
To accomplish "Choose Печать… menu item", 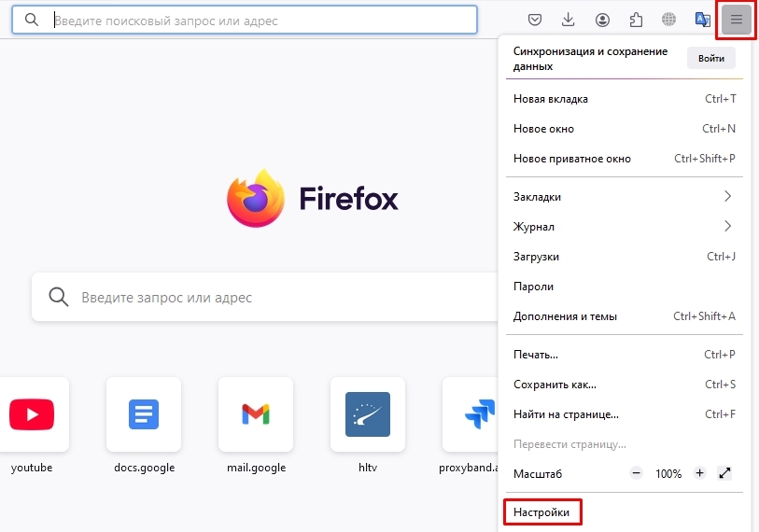I will pos(625,355).
